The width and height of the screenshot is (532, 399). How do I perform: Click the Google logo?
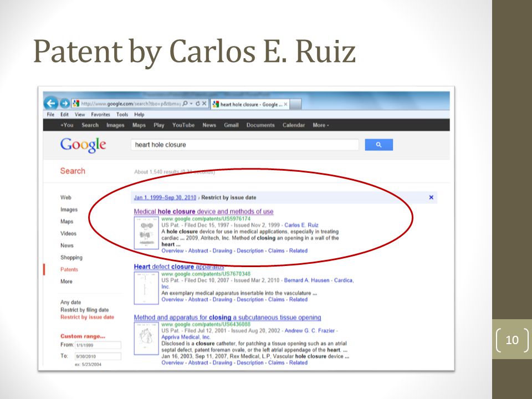tap(83, 145)
